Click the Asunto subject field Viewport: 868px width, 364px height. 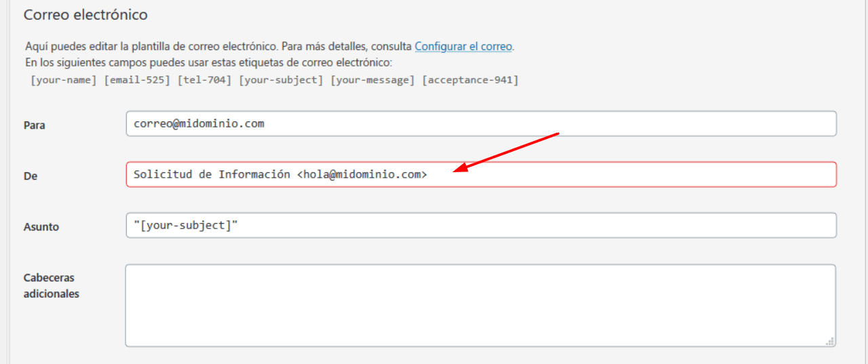[481, 225]
